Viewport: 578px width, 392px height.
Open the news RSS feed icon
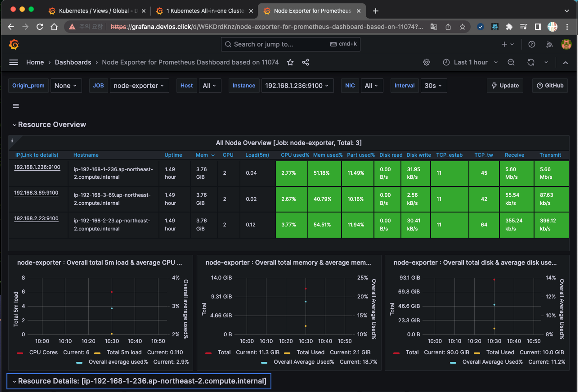click(x=549, y=45)
